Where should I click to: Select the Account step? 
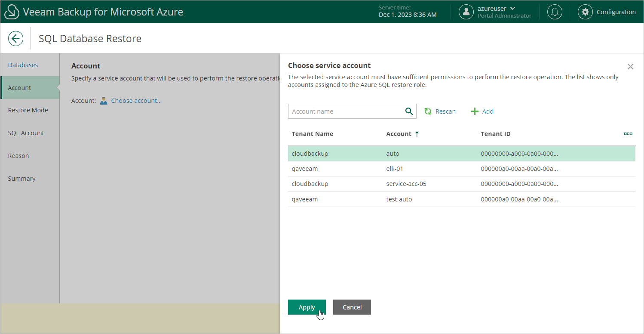30,88
